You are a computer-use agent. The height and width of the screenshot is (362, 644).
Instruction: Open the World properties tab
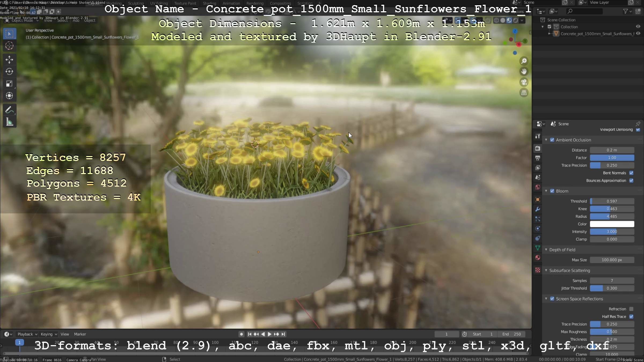[537, 187]
